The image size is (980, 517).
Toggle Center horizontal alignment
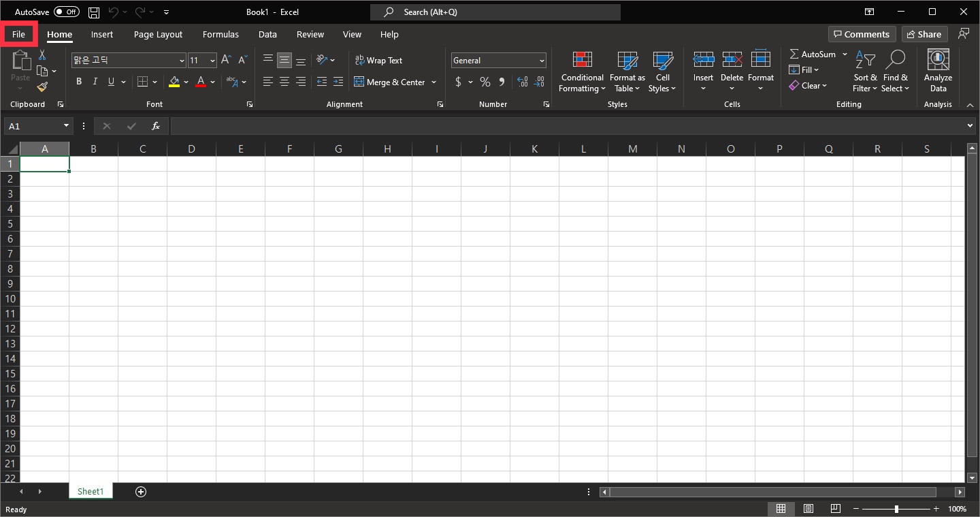tap(284, 82)
